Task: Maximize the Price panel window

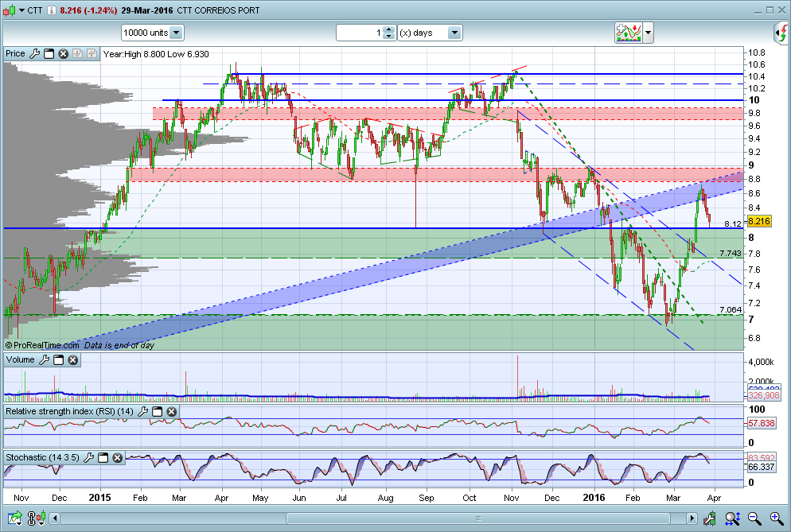Action: [49, 54]
